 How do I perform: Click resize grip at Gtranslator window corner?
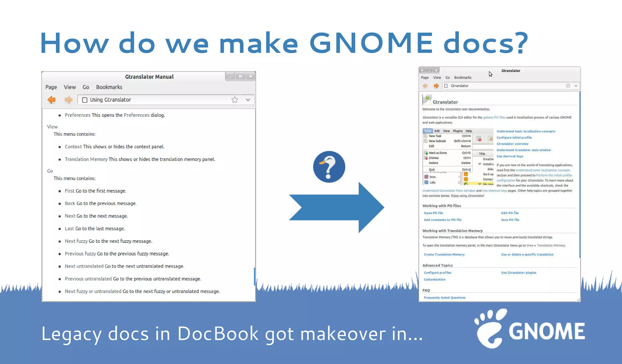(578, 300)
